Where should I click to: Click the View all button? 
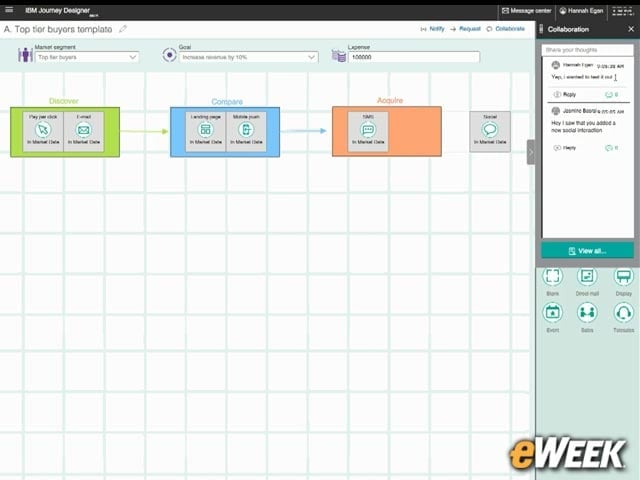pyautogui.click(x=587, y=251)
